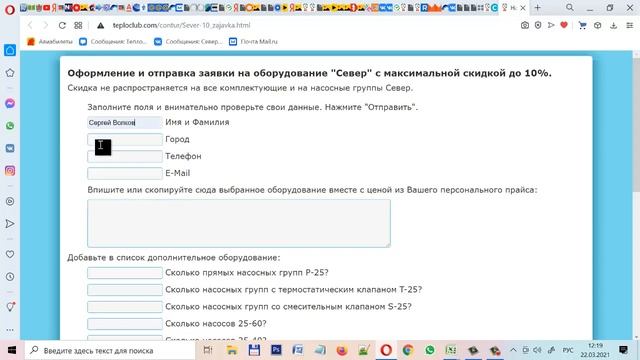This screenshot has width=640, height=360.
Task: Open the volume control in system tray
Action: (537, 350)
